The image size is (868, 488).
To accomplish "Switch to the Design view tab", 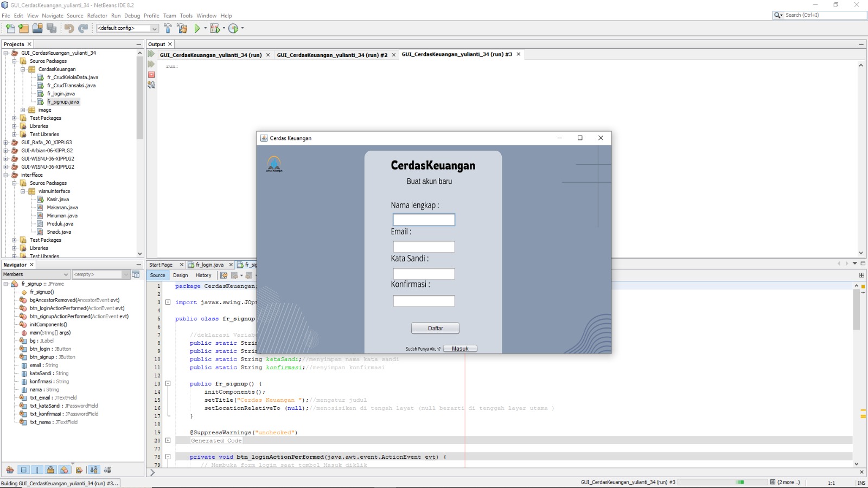I will 180,275.
